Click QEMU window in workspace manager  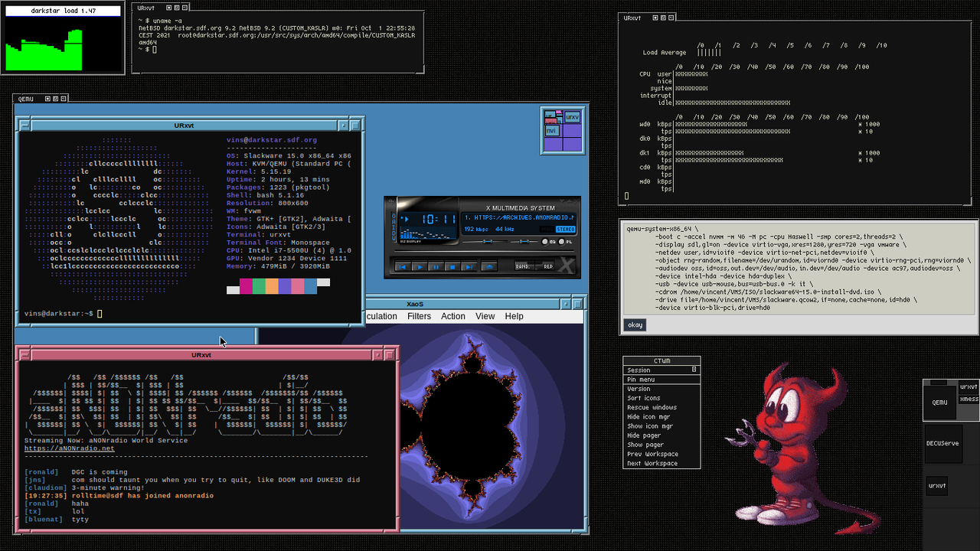pyautogui.click(x=940, y=401)
